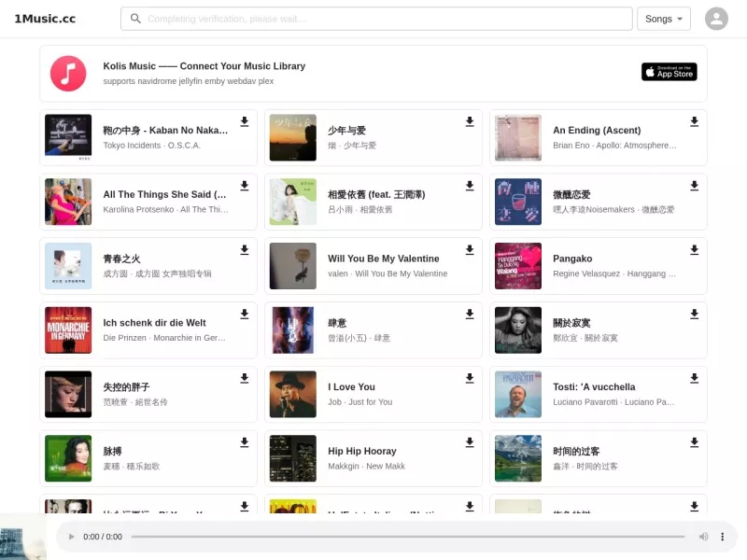Open the user account avatar
The height and width of the screenshot is (560, 747).
click(716, 19)
